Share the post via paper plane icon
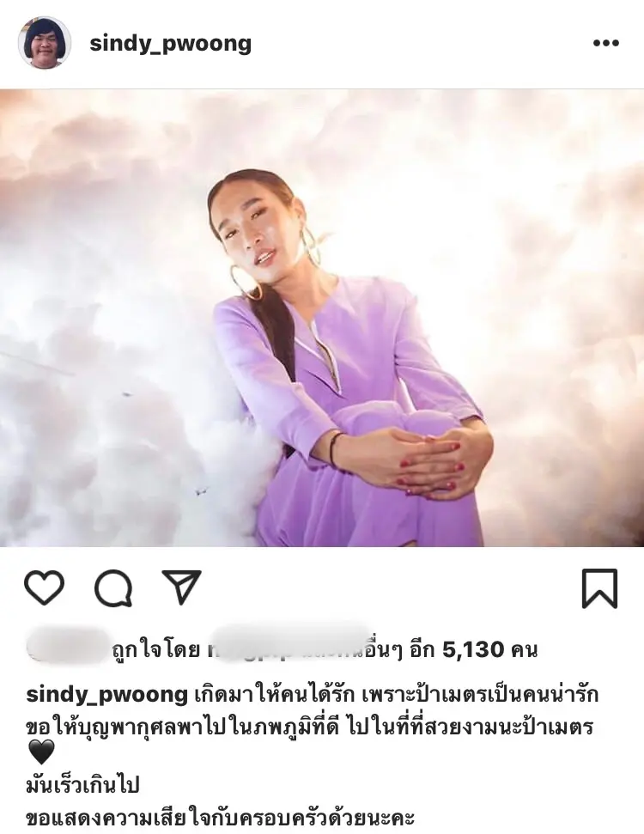 coord(181,587)
